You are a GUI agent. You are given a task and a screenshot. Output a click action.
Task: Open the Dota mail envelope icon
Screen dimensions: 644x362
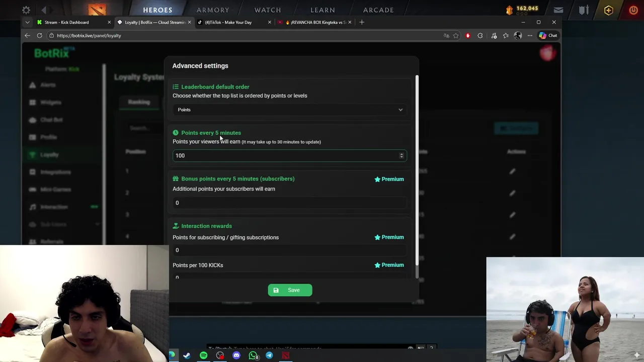[x=558, y=10]
